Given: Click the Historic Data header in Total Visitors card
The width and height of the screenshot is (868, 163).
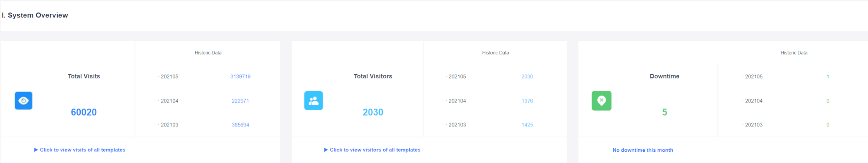Looking at the screenshot, I should tap(495, 53).
